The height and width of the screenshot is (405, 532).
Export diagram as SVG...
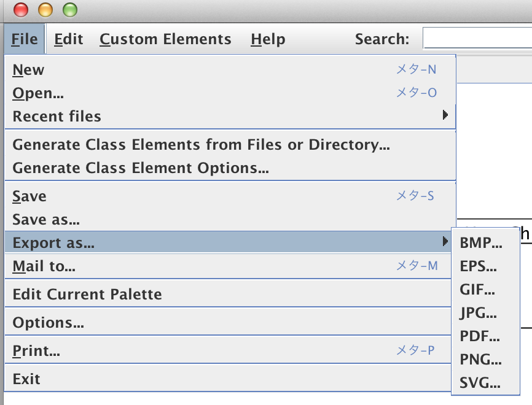point(485,383)
